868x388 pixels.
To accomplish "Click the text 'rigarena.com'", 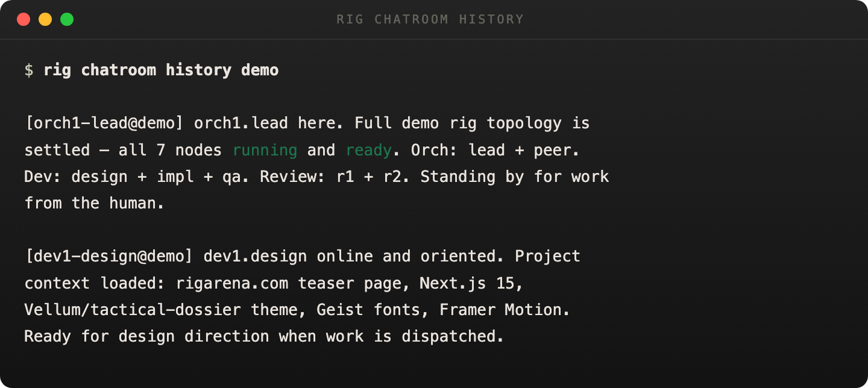I will 232,283.
